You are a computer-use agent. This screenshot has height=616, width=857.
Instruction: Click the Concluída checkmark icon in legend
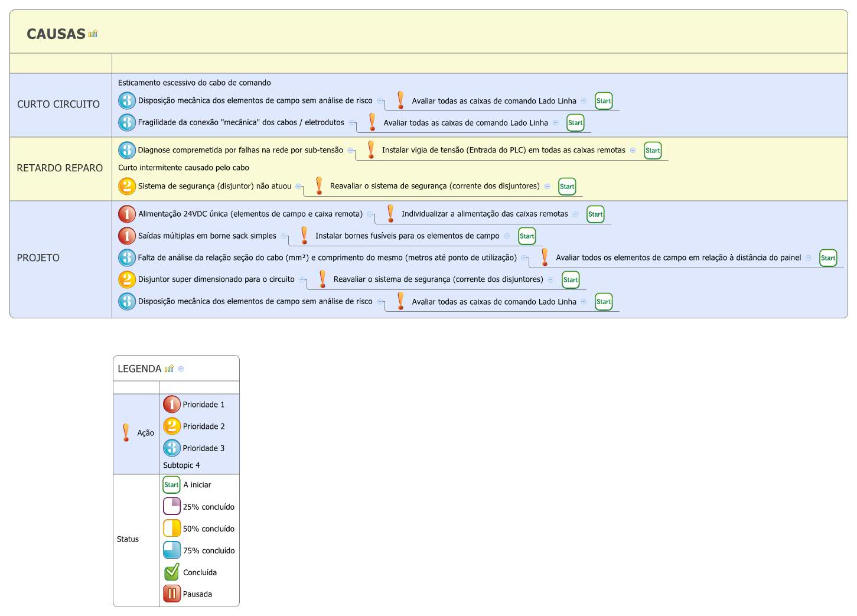[171, 572]
